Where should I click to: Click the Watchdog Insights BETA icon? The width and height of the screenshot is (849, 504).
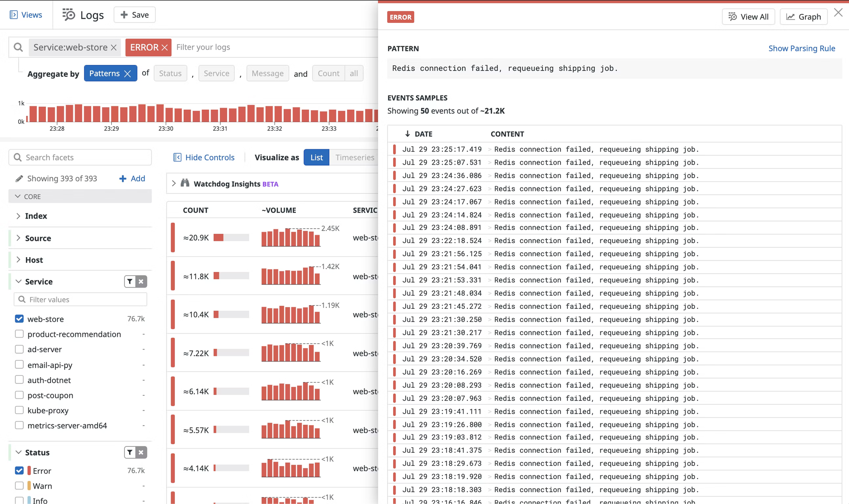tap(186, 184)
